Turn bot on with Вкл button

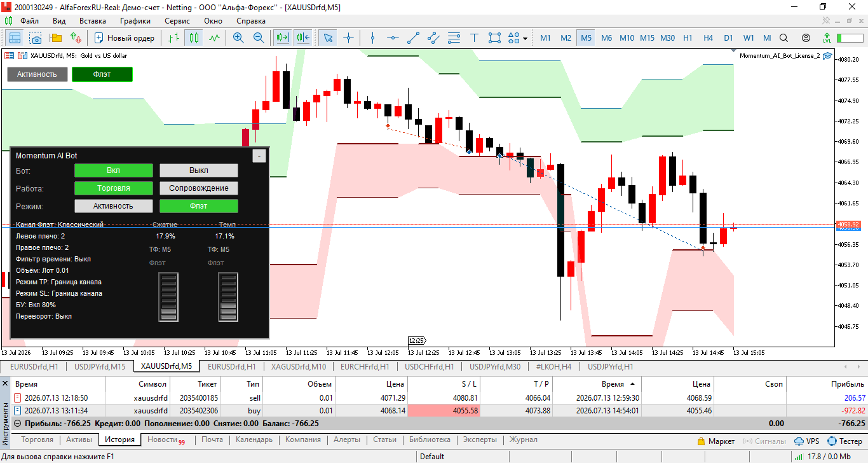pyautogui.click(x=113, y=170)
